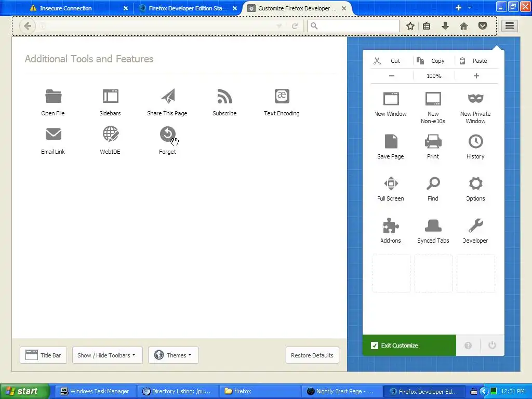The width and height of the screenshot is (532, 399).
Task: Open the History clock icon
Action: [x=476, y=141]
